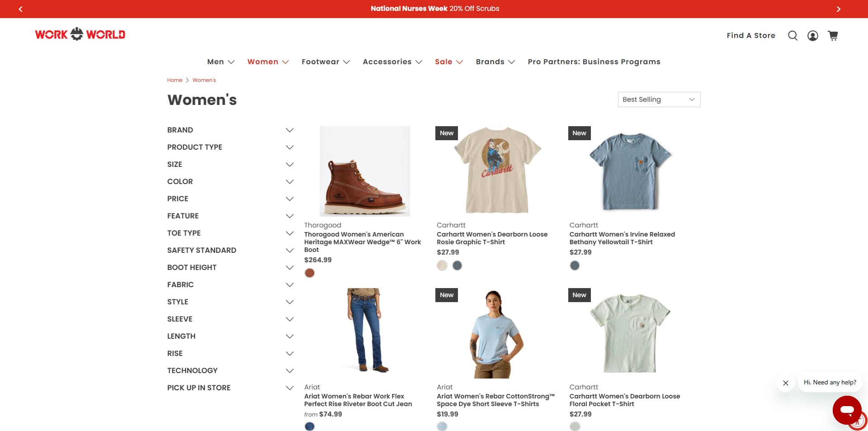
Task: Open the Sale menu
Action: pos(449,62)
